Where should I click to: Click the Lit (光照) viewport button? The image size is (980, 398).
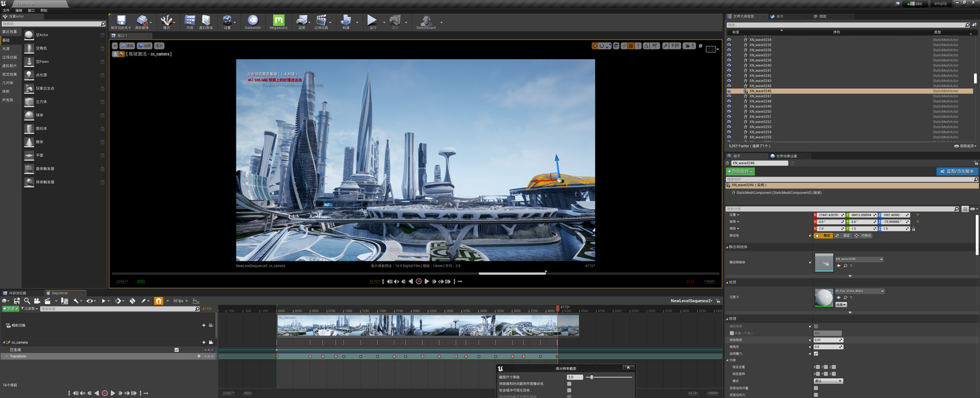coord(145,46)
